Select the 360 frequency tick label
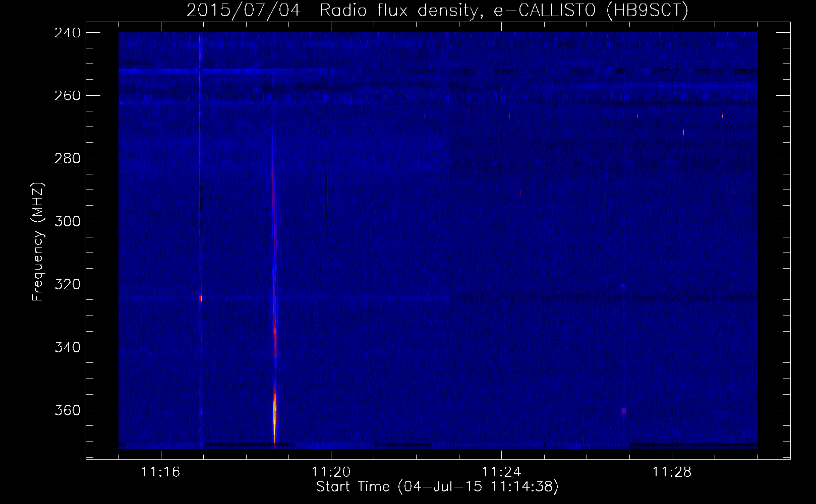 click(68, 411)
